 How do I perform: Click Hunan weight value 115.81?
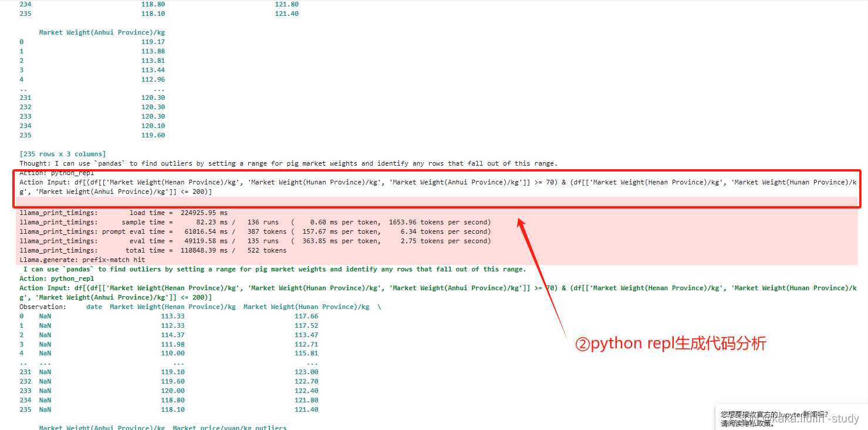[306, 354]
